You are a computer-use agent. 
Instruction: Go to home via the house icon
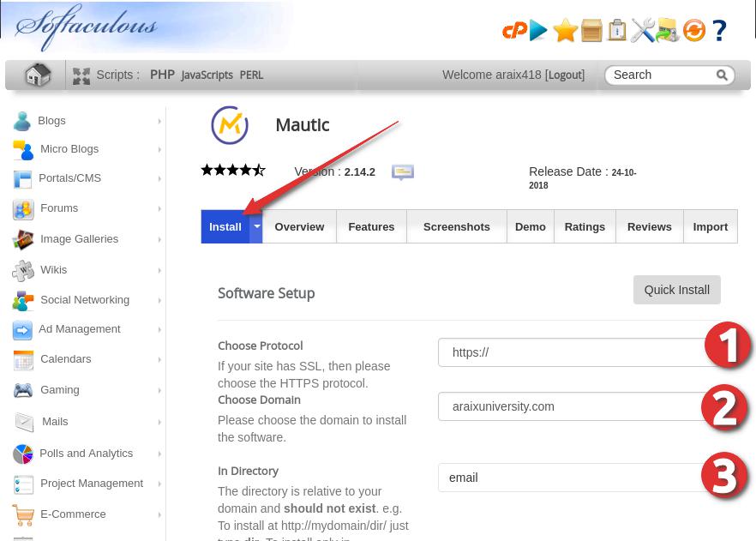[x=38, y=75]
